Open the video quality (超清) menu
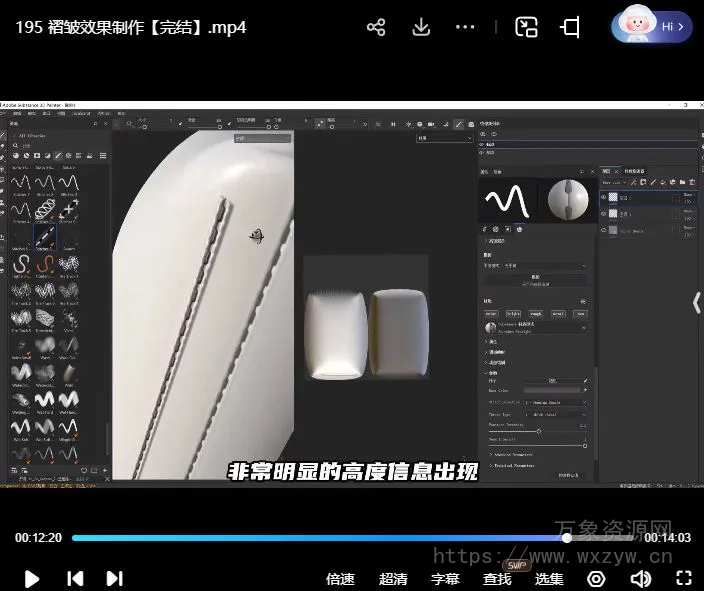This screenshot has height=591, width=704. (x=393, y=578)
